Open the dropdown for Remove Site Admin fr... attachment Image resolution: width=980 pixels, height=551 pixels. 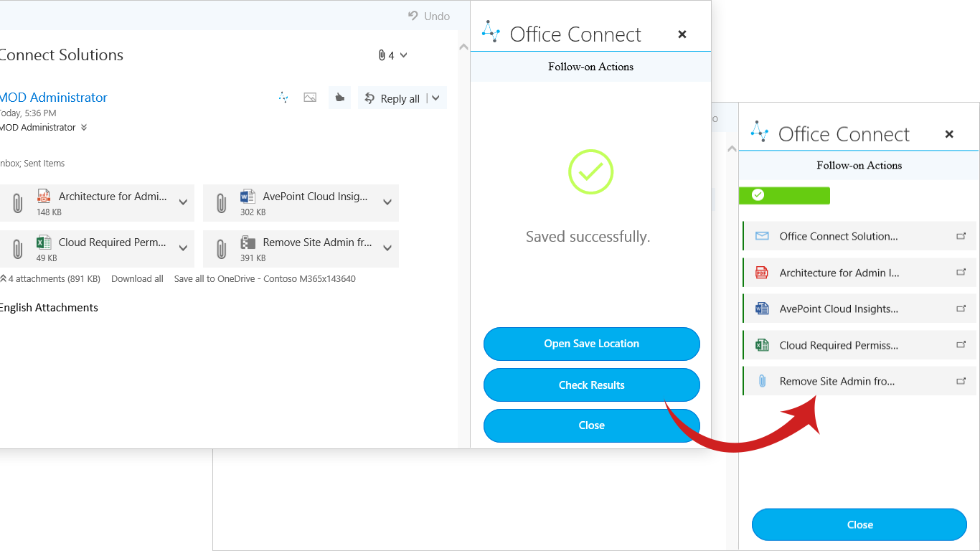[x=387, y=249]
